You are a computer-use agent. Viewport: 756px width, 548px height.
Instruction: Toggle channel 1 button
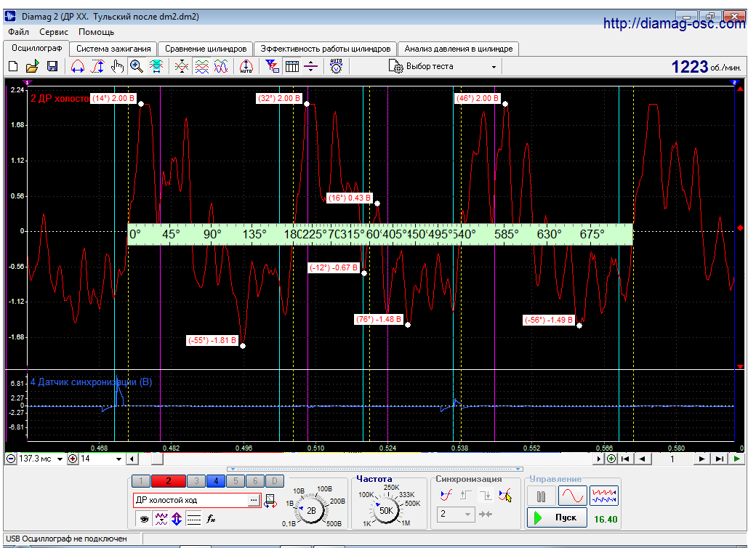coord(141,480)
